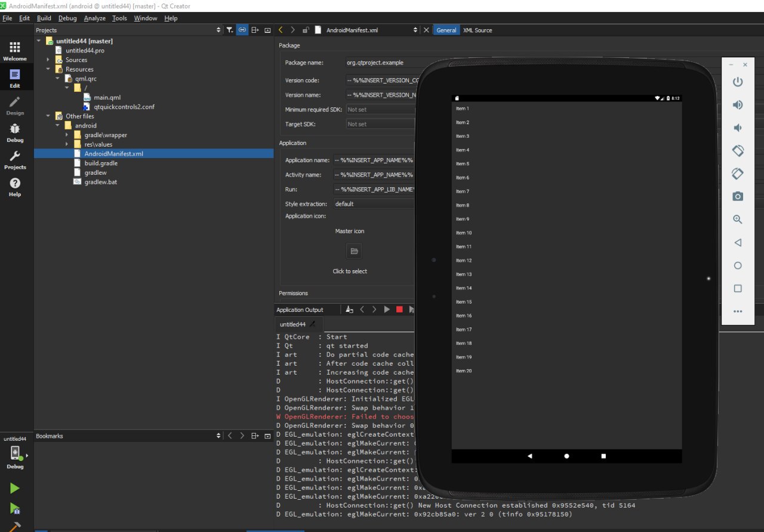764x532 pixels.
Task: Toggle file lock icon in editor toolbar
Action: coord(306,30)
